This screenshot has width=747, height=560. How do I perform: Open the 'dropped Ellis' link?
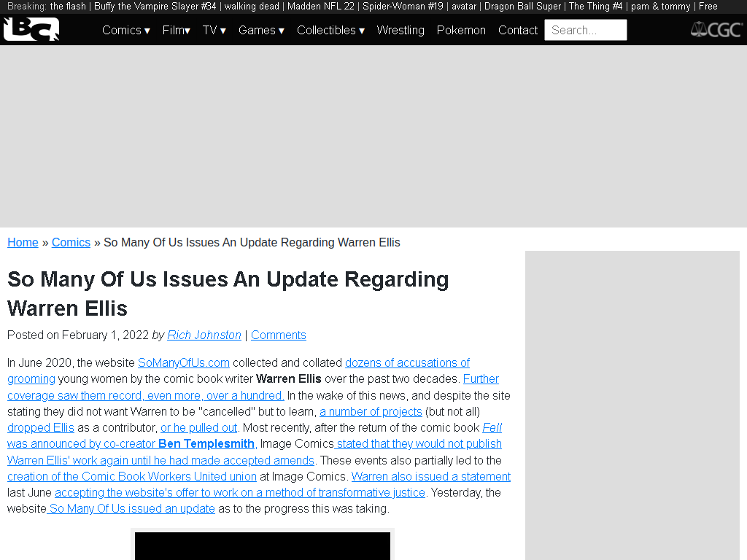pyautogui.click(x=41, y=427)
